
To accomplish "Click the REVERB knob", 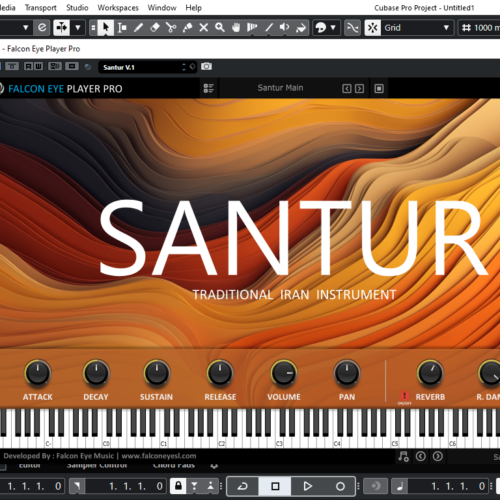I will 430,373.
